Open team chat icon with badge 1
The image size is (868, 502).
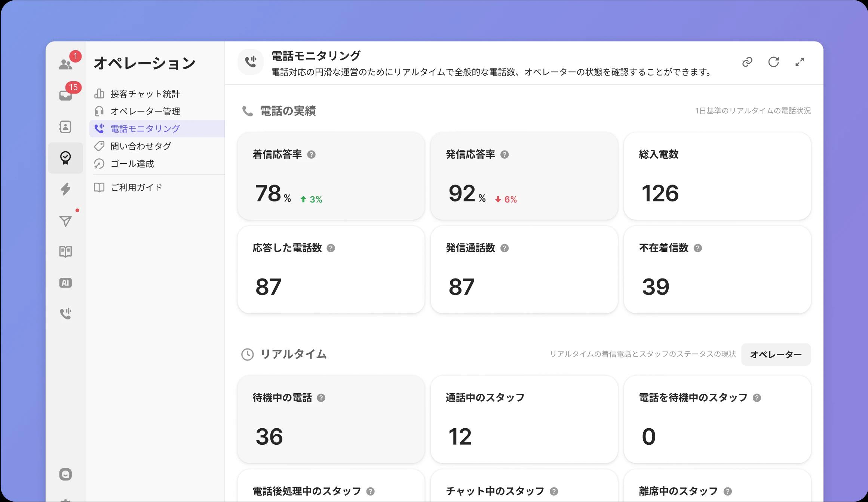pos(65,64)
